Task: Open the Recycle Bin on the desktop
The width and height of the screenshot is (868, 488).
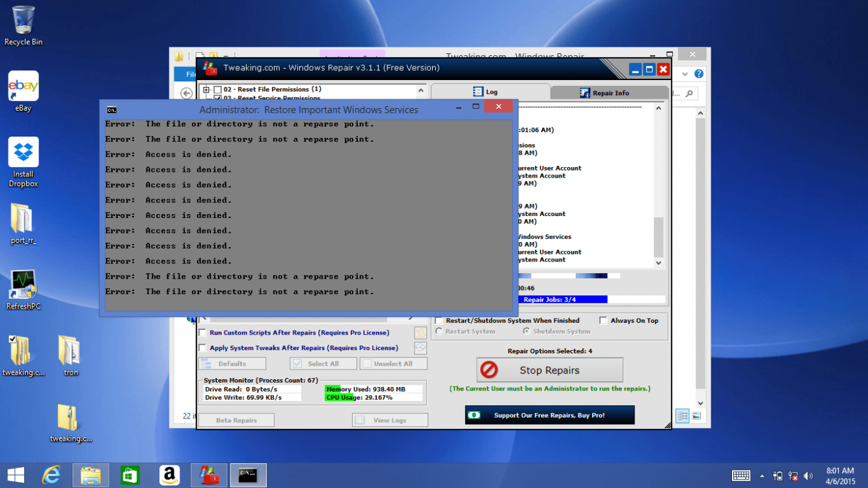Action: coord(23,26)
